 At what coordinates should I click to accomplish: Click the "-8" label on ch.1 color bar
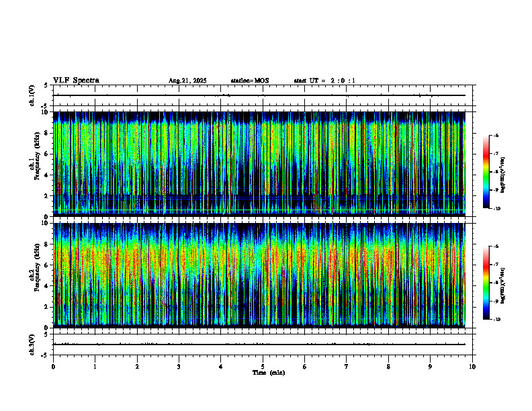coord(496,172)
